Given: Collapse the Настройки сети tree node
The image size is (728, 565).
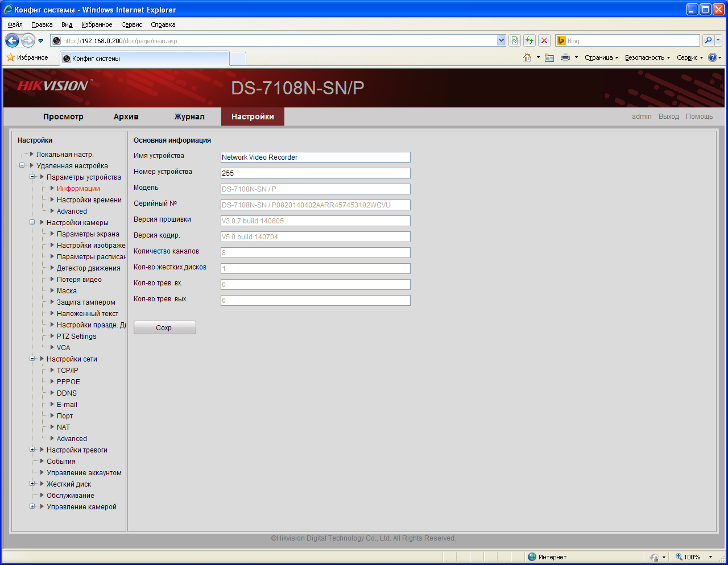Looking at the screenshot, I should point(32,359).
